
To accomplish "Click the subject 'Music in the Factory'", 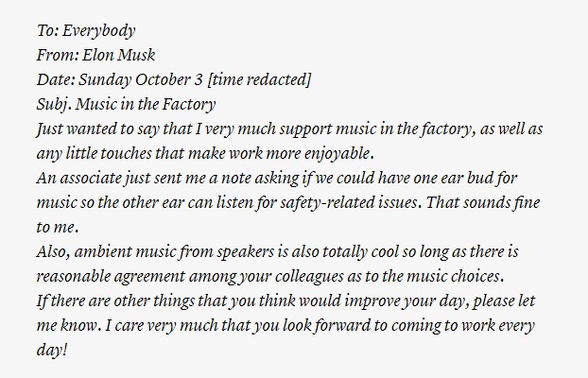I will pyautogui.click(x=146, y=104).
